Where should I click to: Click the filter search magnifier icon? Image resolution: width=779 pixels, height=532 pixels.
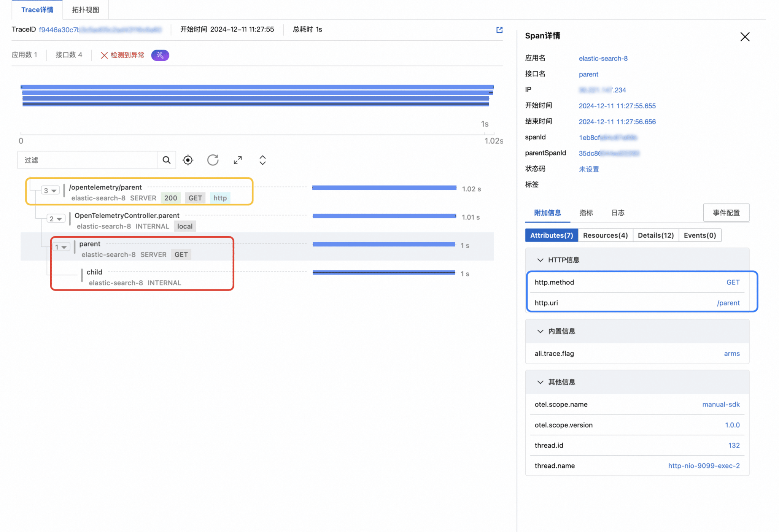click(167, 160)
